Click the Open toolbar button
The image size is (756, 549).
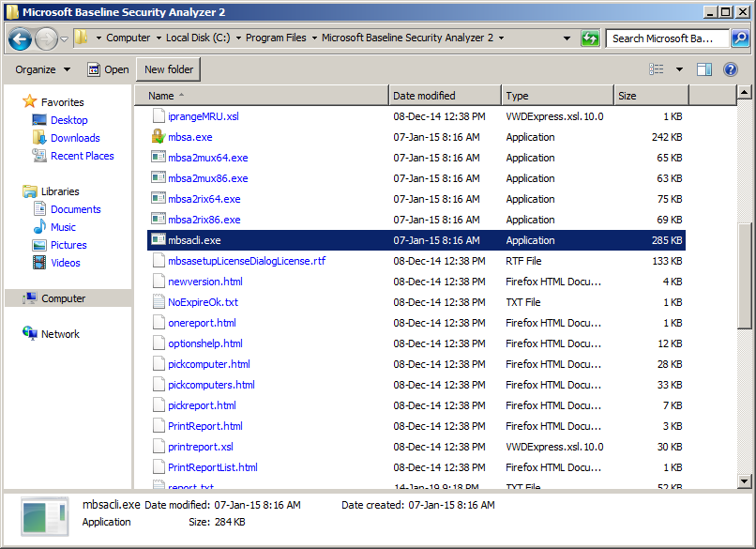point(108,69)
